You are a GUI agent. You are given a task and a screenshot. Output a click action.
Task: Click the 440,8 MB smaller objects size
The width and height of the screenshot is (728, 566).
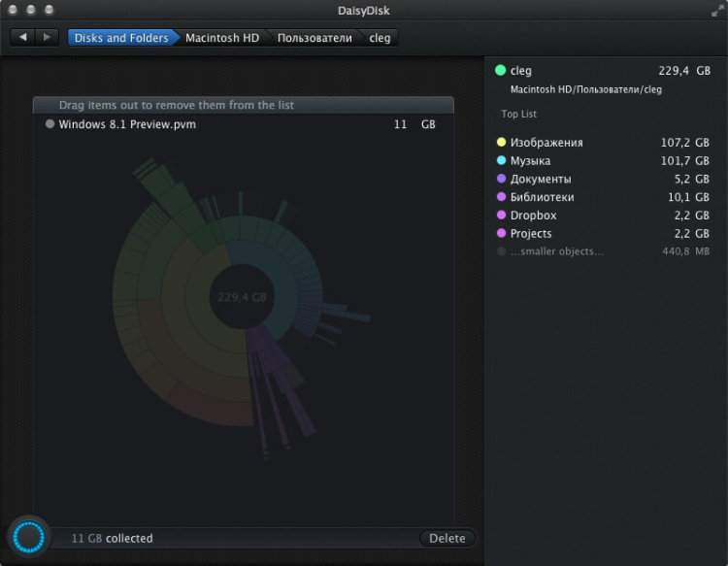[685, 251]
